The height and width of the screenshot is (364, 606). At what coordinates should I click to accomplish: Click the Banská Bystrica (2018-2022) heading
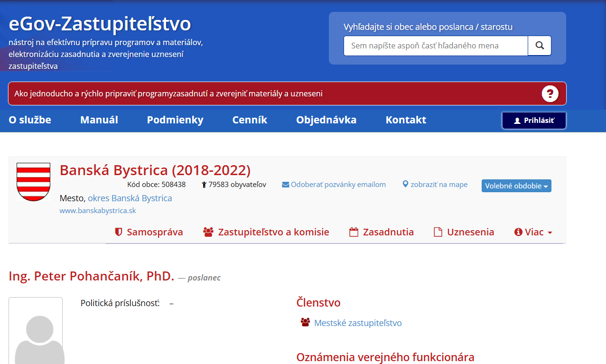coord(155,170)
